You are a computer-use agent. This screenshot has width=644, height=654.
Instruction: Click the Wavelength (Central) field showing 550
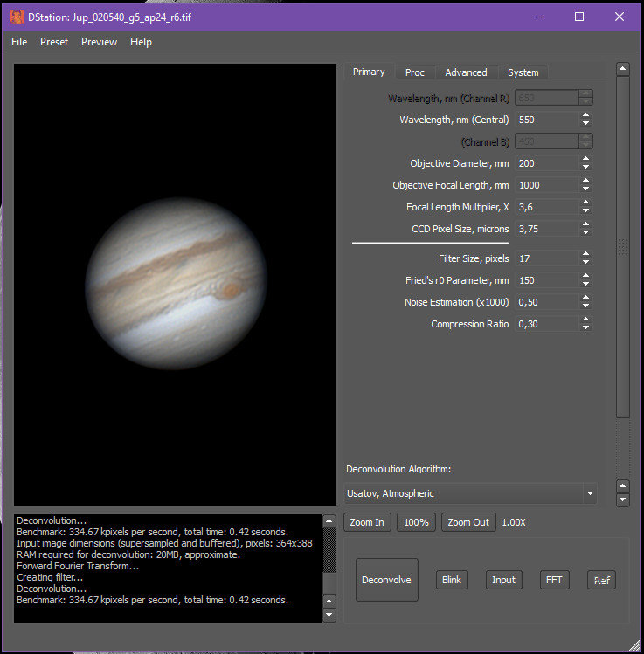547,120
